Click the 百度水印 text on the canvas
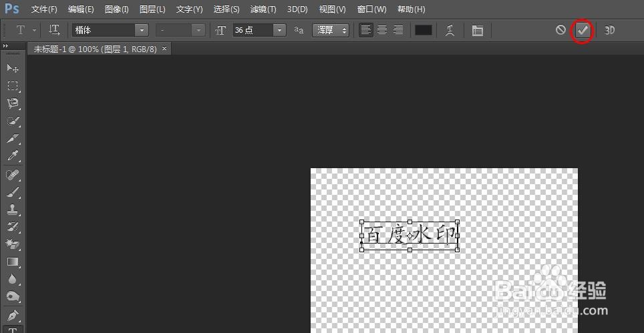This screenshot has width=644, height=333. 410,235
